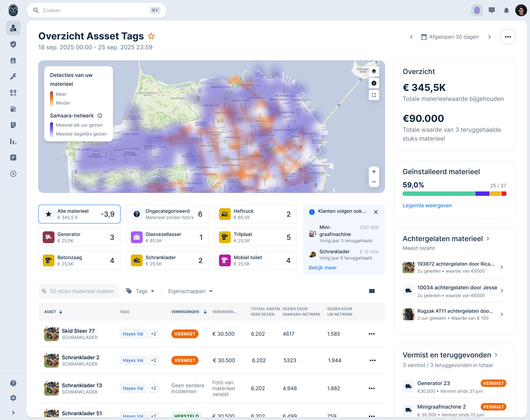Select the safety shield icon in the sidebar
The image size is (530, 420).
tap(13, 44)
